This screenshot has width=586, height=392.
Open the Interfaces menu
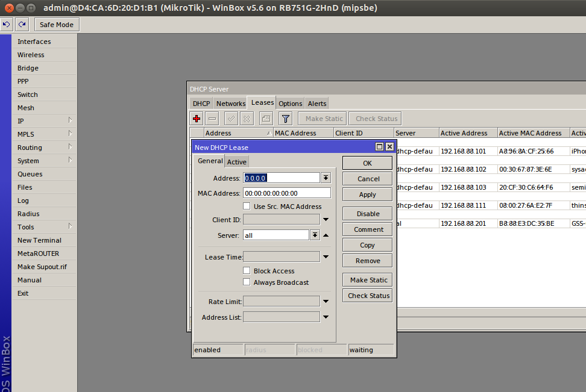44,42
